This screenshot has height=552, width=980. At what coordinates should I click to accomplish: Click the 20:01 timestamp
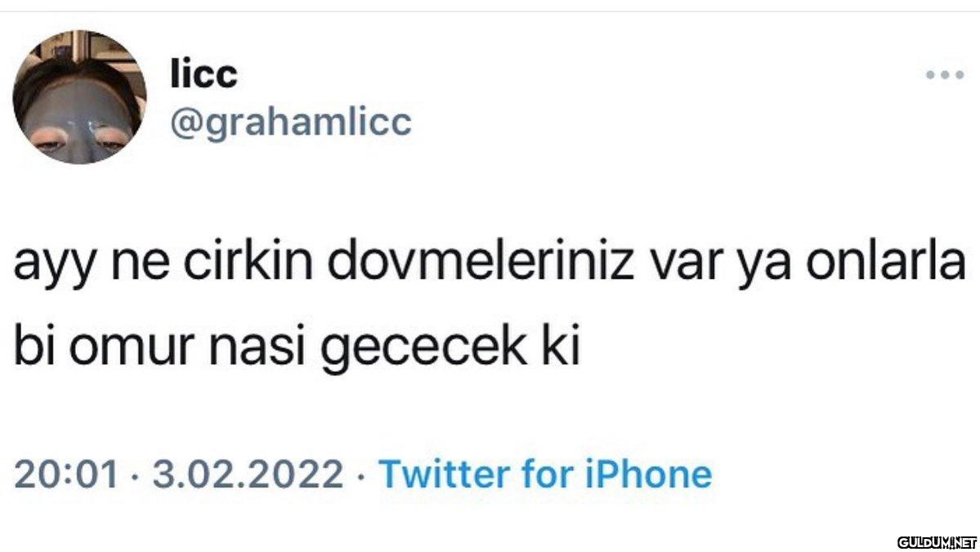point(68,473)
